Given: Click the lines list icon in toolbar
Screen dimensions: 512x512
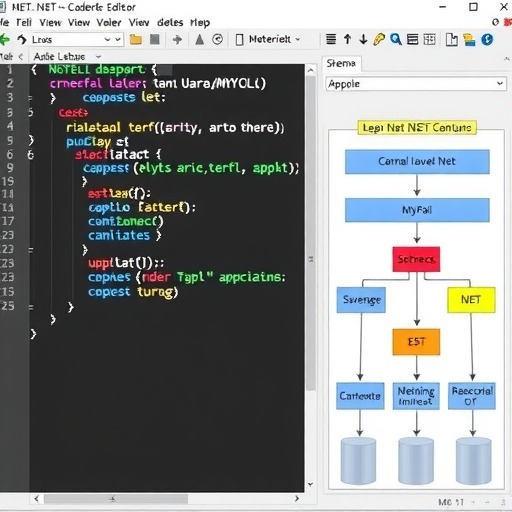Looking at the screenshot, I should click(x=331, y=39).
